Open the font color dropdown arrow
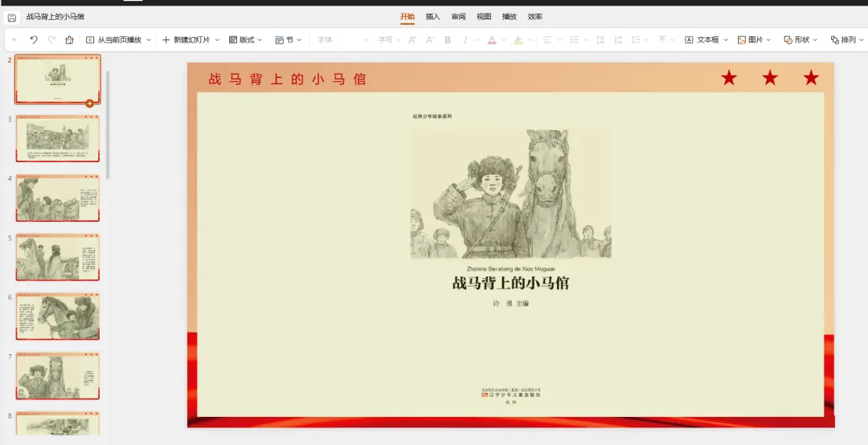 [504, 40]
